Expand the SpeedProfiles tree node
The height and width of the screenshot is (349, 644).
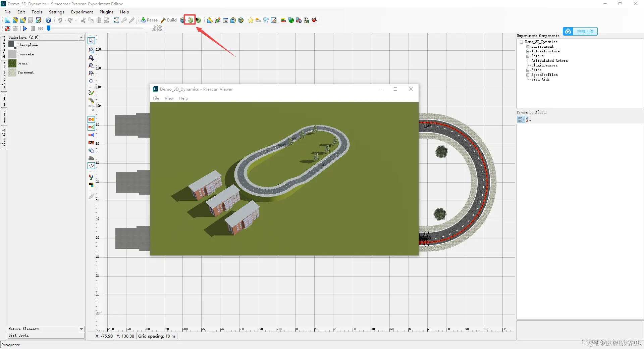(x=528, y=75)
